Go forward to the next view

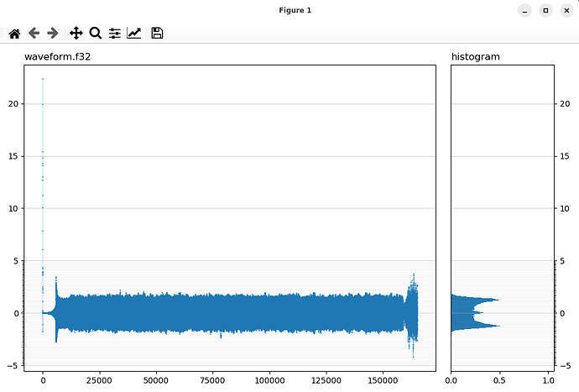point(53,34)
